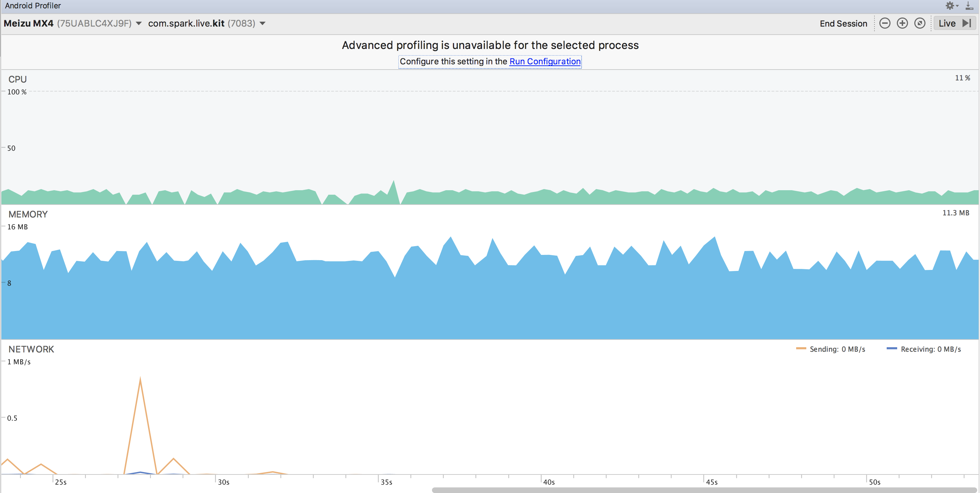
Task: Click the blue Receiving legend marker
Action: click(x=892, y=349)
